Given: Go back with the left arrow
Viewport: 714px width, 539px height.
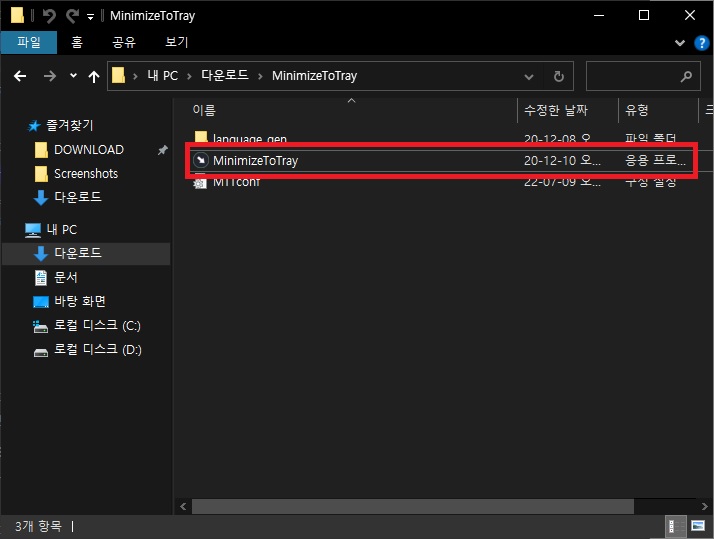Looking at the screenshot, I should 20,76.
